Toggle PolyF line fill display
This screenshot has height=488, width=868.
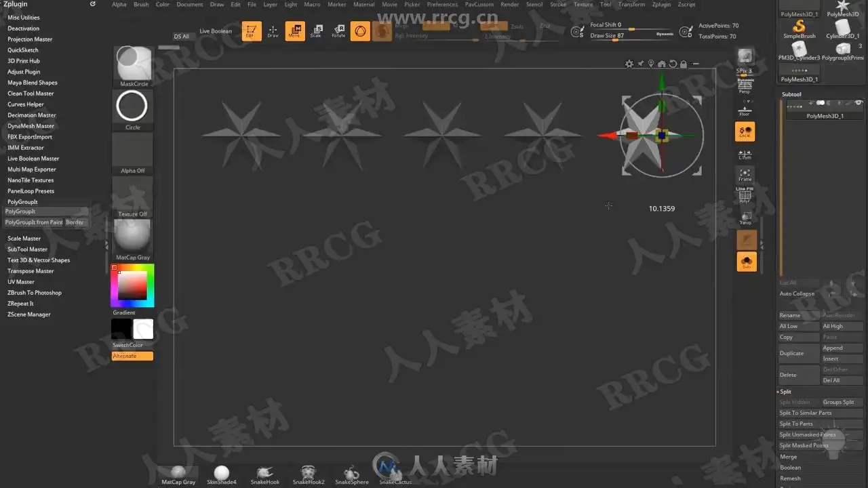745,196
